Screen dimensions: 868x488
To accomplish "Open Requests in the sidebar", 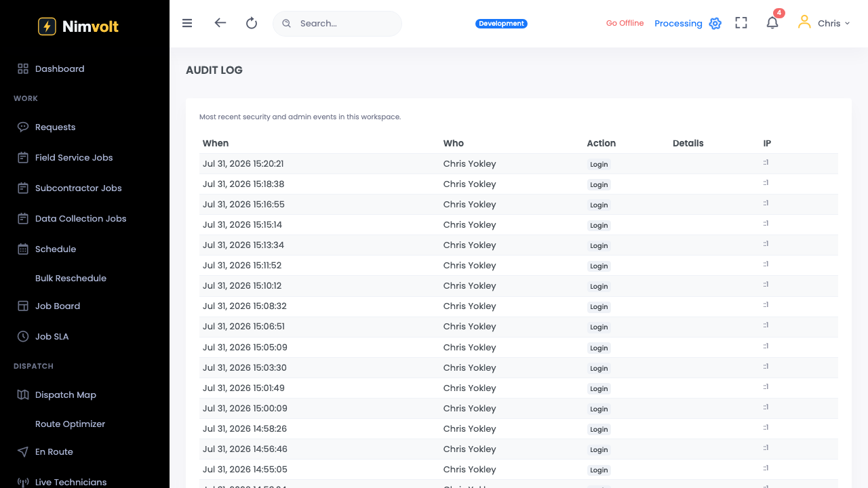I will (55, 127).
